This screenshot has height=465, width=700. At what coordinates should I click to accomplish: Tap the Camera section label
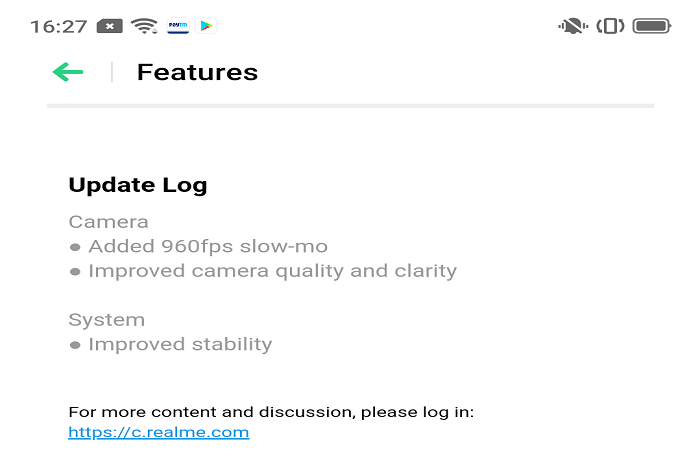(108, 222)
